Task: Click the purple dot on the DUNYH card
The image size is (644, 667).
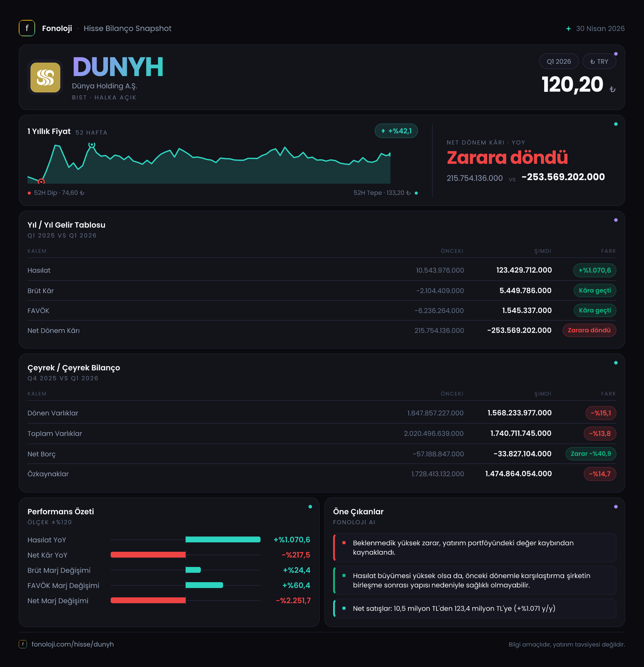Action: [x=616, y=54]
